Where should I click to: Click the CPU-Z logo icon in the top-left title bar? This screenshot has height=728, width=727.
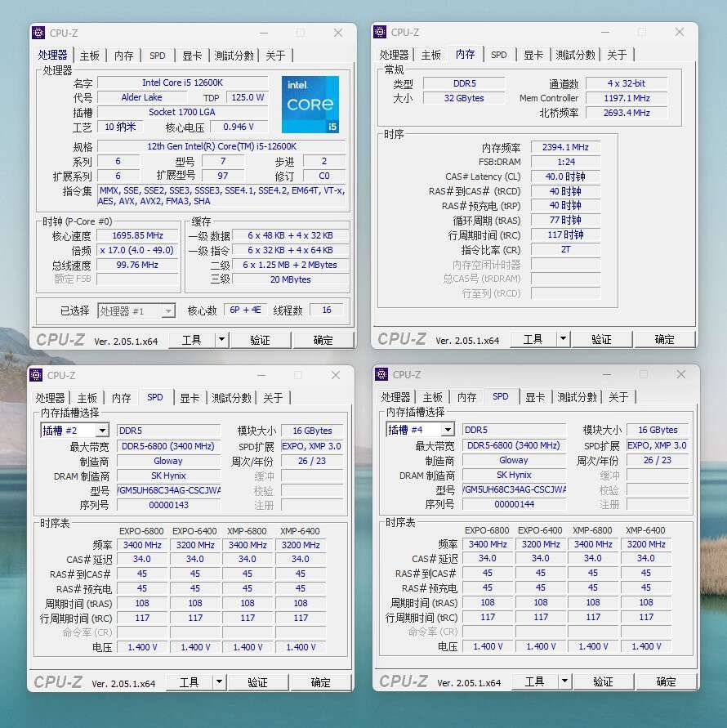[38, 33]
